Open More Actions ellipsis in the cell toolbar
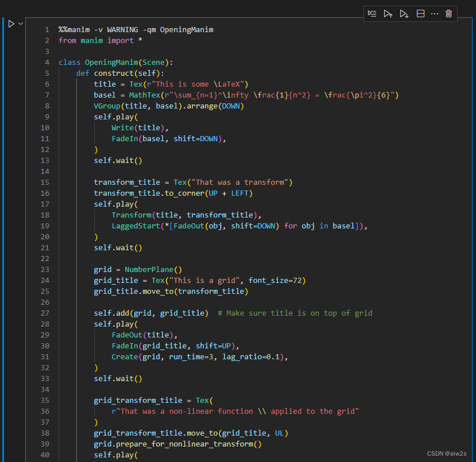This screenshot has width=476, height=462. pos(435,14)
